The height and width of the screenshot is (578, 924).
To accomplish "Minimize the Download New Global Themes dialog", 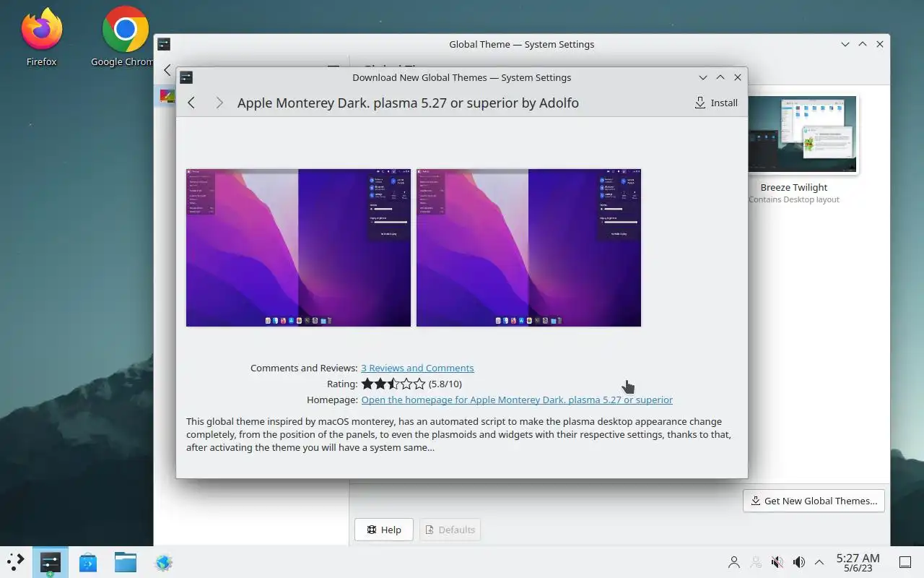I will 702,77.
